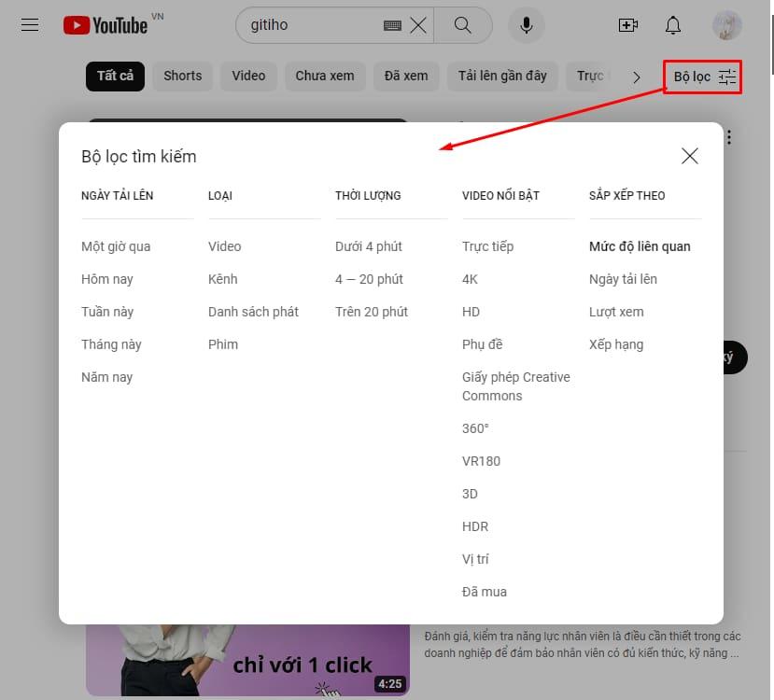Filter by VR180 feature
Screen dimensions: 774x700
481,461
